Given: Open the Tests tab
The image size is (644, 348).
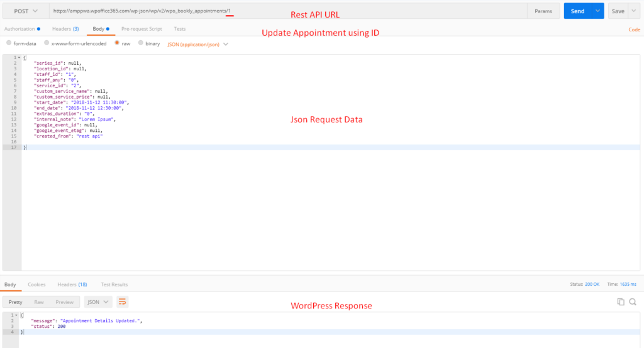Looking at the screenshot, I should coord(179,29).
